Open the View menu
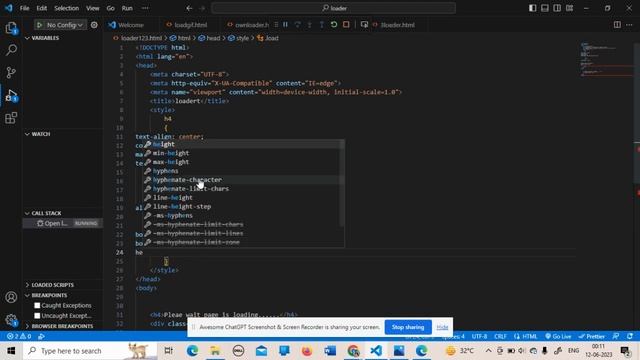The image size is (640, 360). point(93,8)
